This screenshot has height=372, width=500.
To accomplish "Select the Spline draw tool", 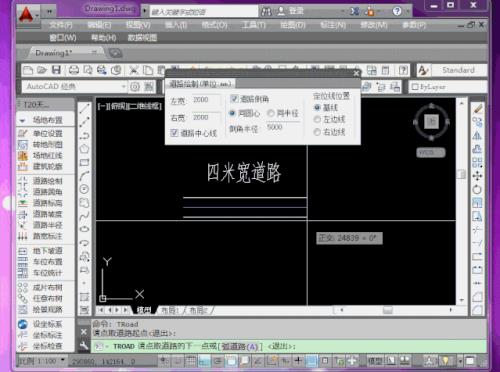I will (x=84, y=216).
